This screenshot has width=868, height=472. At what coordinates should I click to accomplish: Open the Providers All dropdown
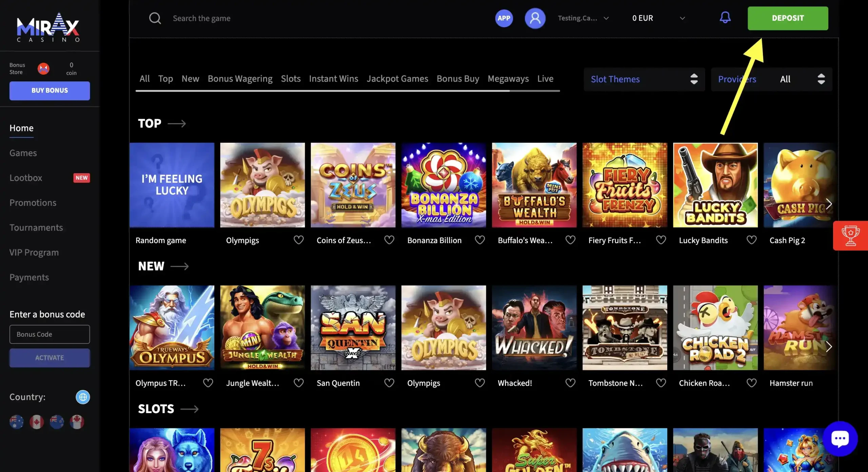click(x=771, y=79)
